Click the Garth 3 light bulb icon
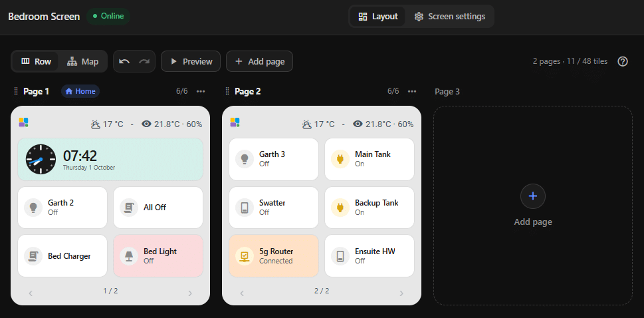Screen dimensions: 644x318 click(245, 159)
